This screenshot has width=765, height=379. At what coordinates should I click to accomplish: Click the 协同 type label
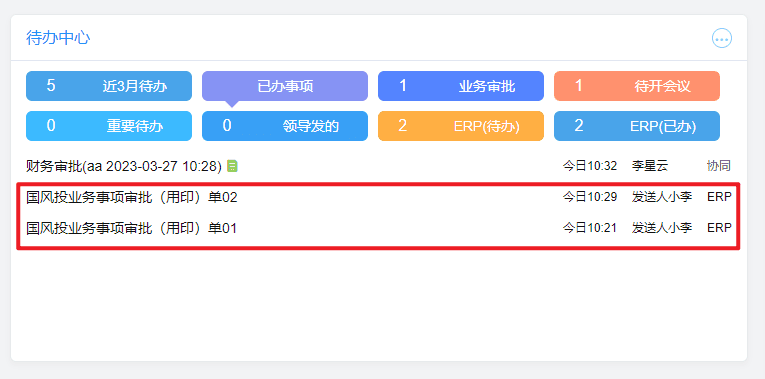[719, 166]
